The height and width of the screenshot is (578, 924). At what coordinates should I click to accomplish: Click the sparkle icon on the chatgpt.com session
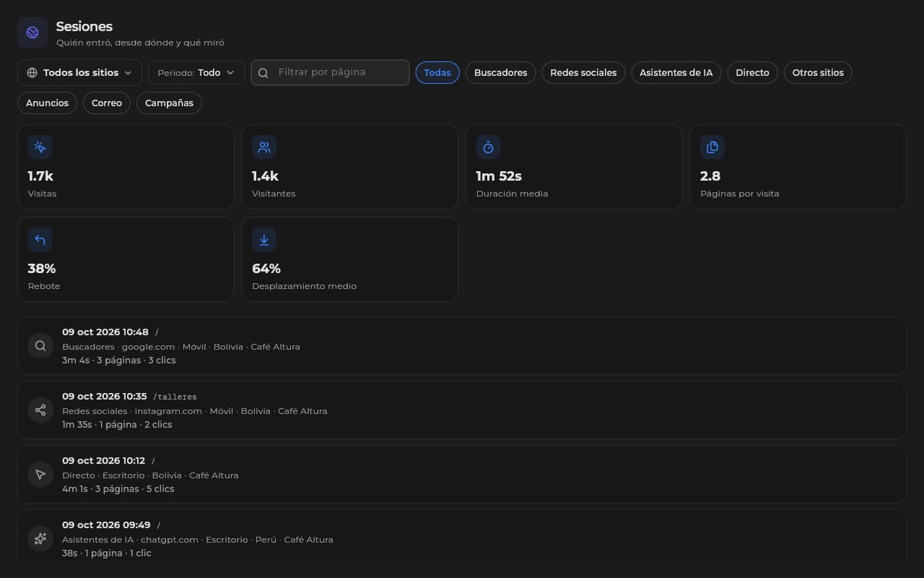(x=40, y=539)
